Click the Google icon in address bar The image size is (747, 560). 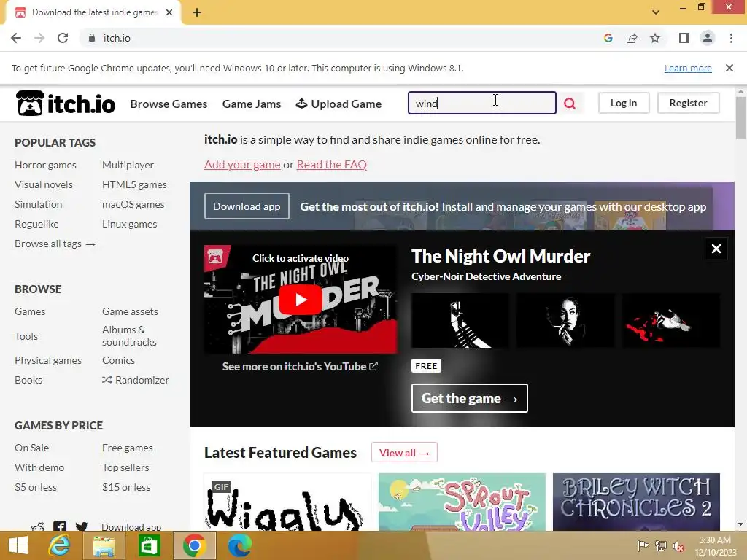(x=608, y=38)
